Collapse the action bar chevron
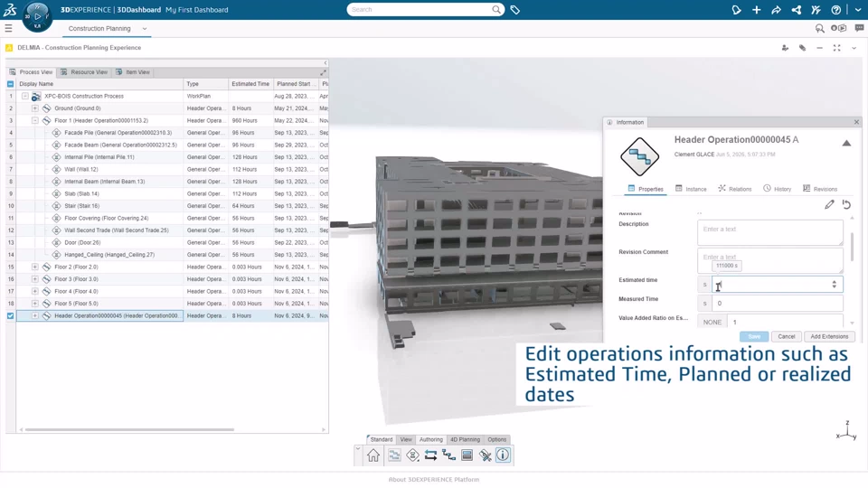This screenshot has height=488, width=868. point(358,449)
